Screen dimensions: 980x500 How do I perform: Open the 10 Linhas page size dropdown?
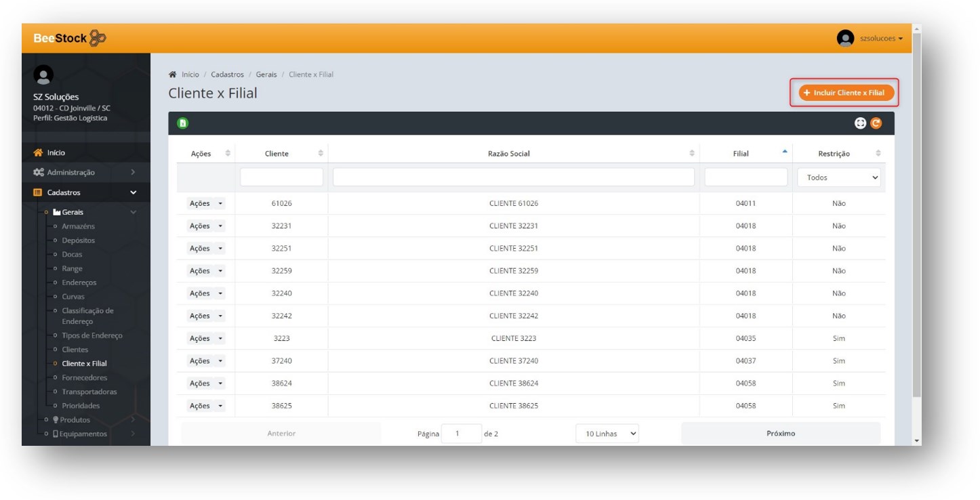pyautogui.click(x=607, y=434)
